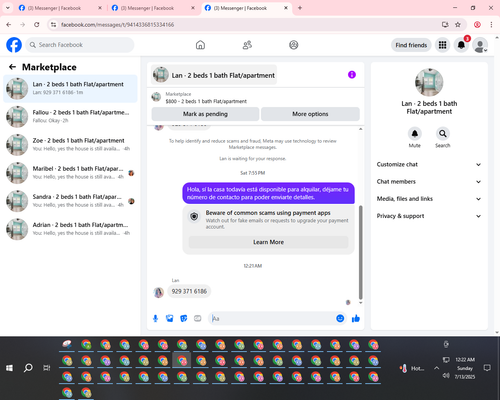Click Learn More on scam warning
This screenshot has width=500, height=400.
coord(268,242)
